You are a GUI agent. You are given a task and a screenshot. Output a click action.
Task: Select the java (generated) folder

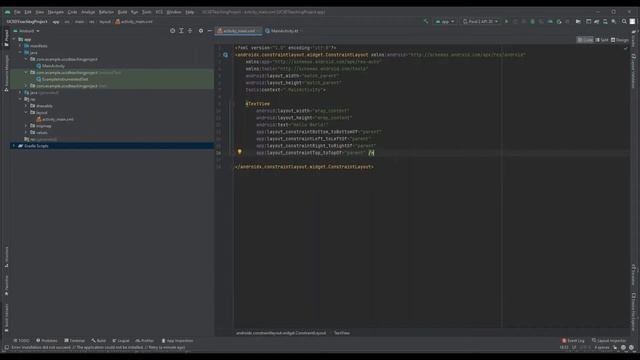coord(41,93)
